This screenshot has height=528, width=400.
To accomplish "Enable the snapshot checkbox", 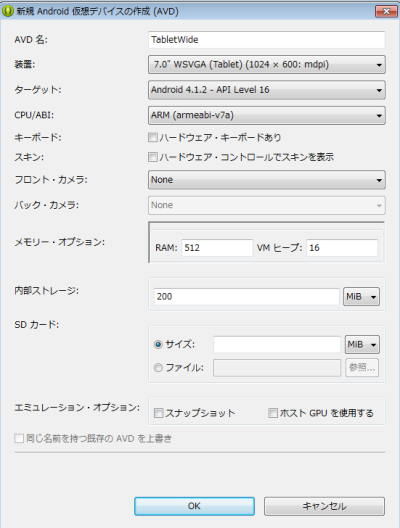I will [x=158, y=413].
